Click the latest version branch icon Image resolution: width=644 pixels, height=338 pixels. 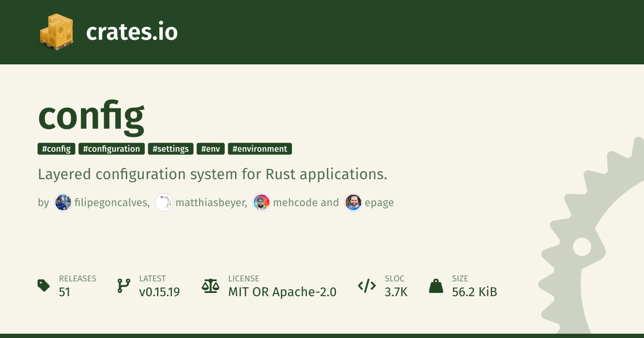123,285
